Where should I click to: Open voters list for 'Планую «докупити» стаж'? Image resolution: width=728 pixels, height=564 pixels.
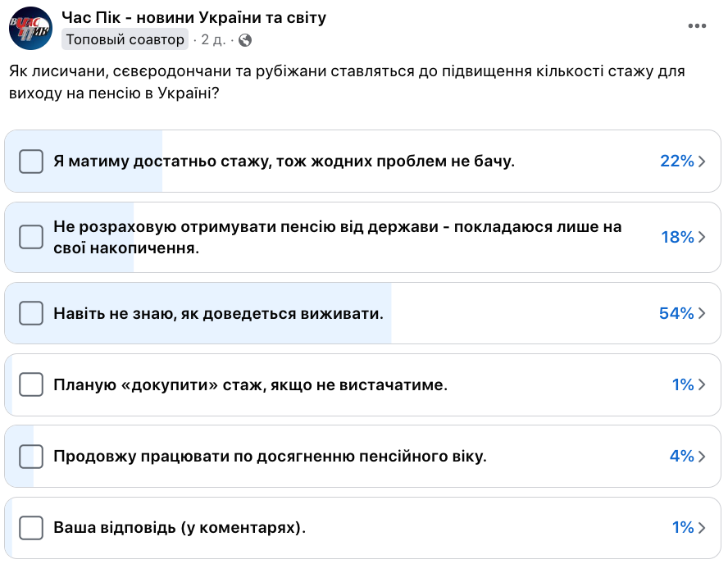[x=702, y=384]
